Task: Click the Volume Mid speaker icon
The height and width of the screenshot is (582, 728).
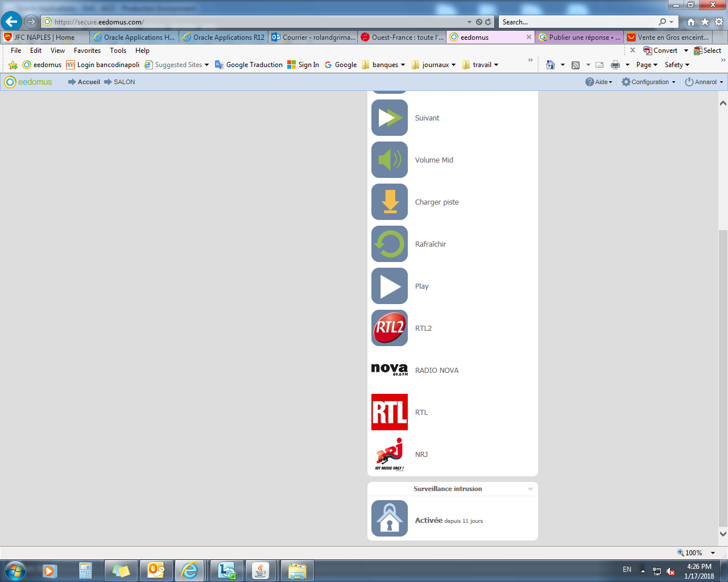Action: click(x=390, y=160)
